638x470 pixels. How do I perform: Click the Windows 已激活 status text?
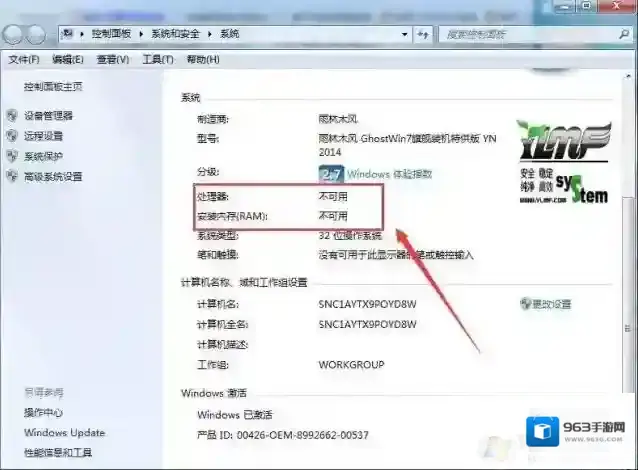coord(235,415)
